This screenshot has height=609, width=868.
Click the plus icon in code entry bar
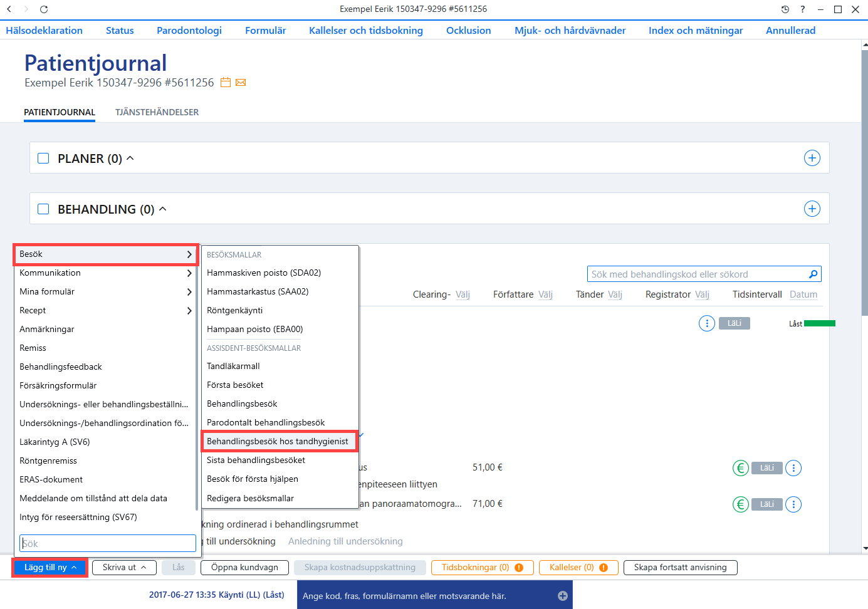[x=563, y=596]
